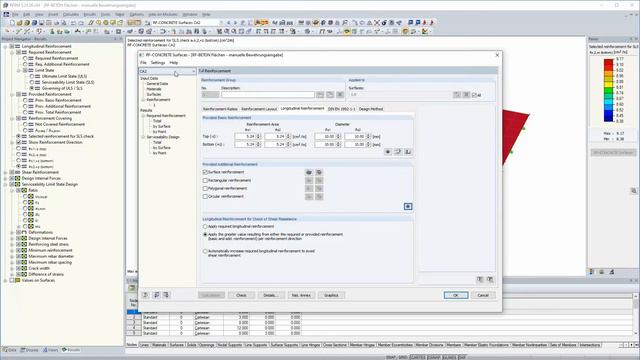
Task: Expand the Crack width navigator node
Action: click(12, 269)
